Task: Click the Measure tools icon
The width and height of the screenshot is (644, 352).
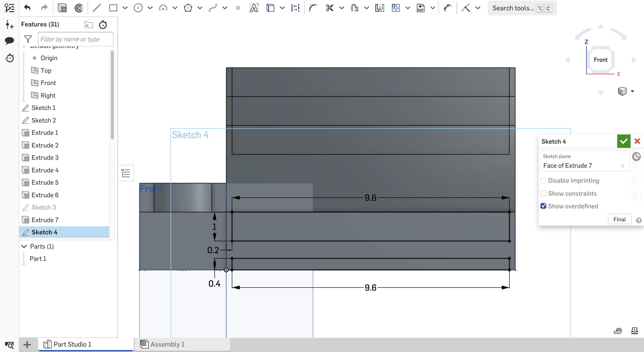Action: coord(619,331)
